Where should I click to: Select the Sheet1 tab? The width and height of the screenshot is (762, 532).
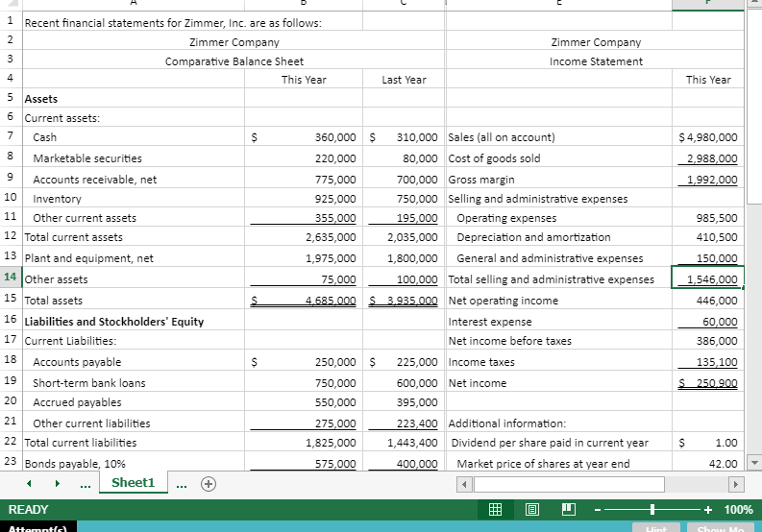(x=134, y=482)
